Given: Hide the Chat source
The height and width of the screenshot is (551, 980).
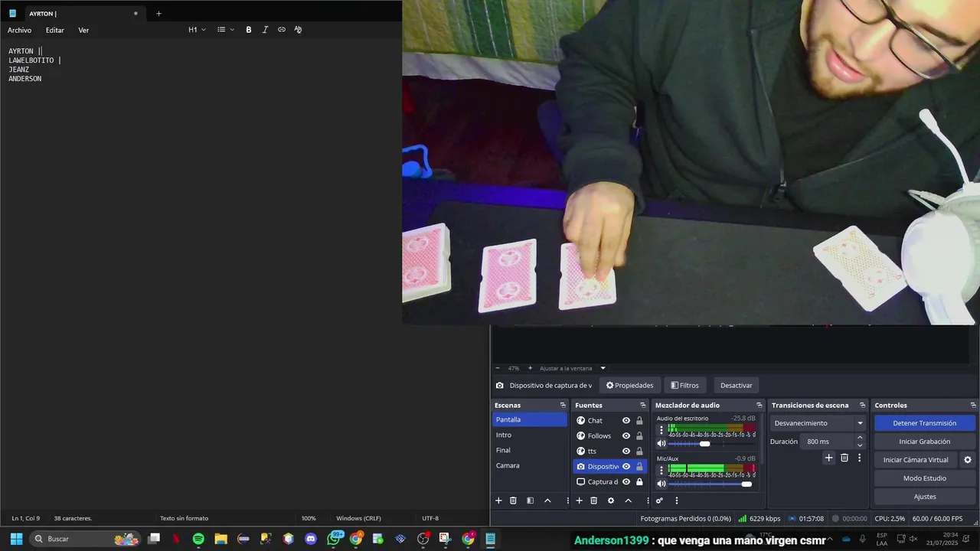Looking at the screenshot, I should point(626,421).
